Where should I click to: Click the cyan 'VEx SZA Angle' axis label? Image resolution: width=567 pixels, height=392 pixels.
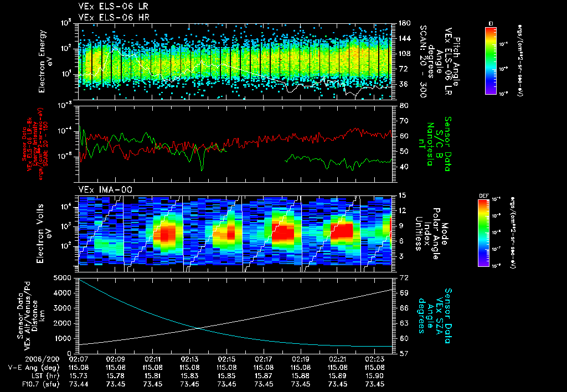coord(434,316)
